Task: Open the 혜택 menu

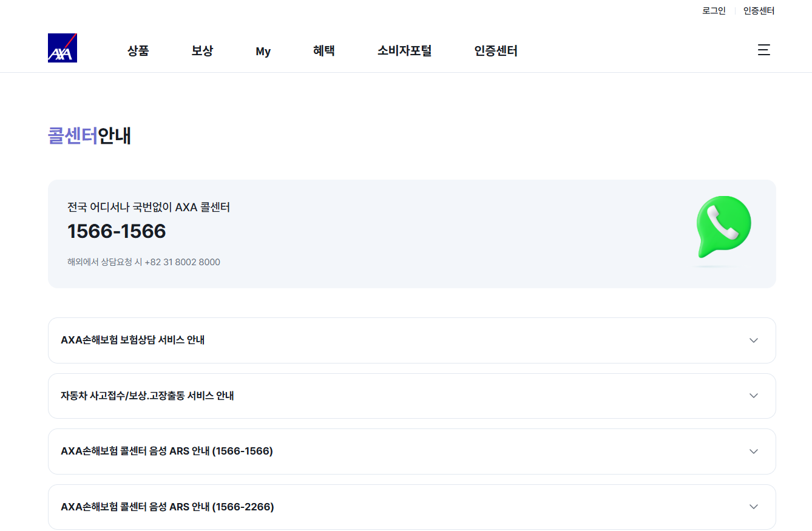Action: coord(324,51)
